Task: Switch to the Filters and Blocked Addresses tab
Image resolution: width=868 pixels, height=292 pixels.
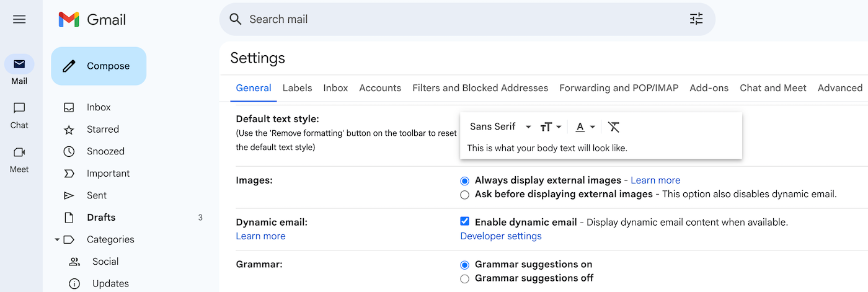Action: (480, 88)
